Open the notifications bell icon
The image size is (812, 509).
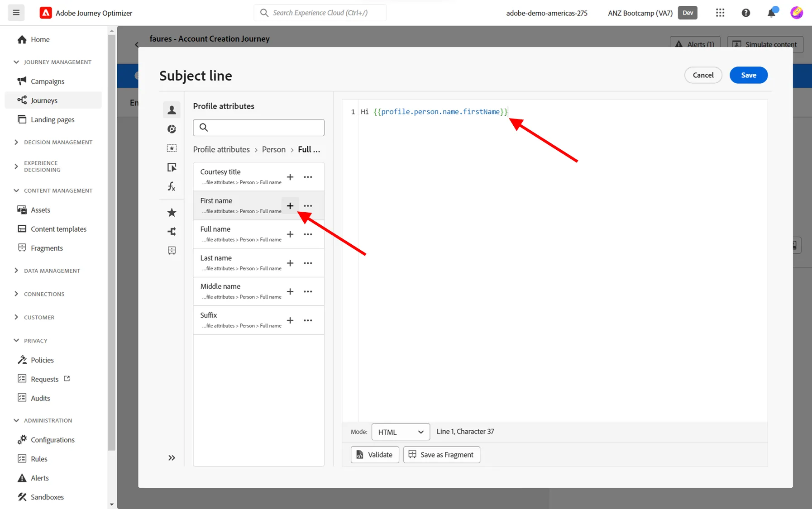[x=771, y=13]
